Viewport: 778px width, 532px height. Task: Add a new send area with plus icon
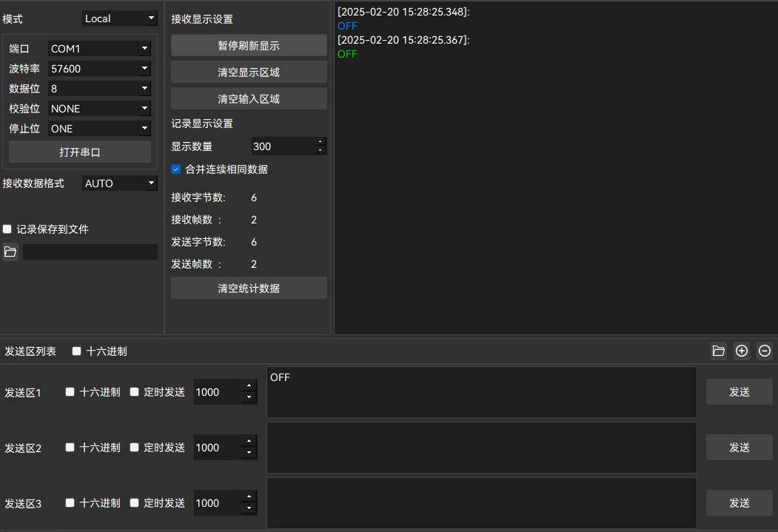click(x=742, y=351)
